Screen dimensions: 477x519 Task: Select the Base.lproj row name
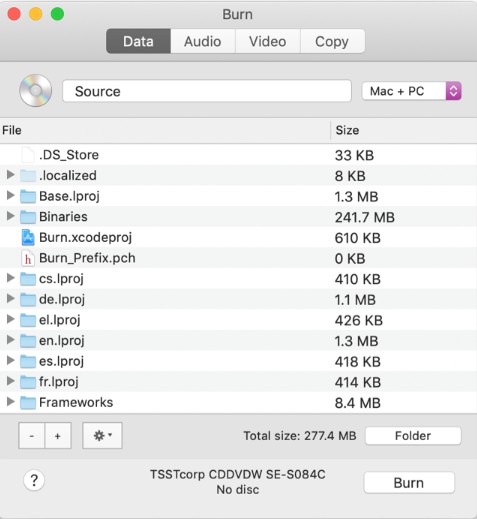(x=69, y=196)
